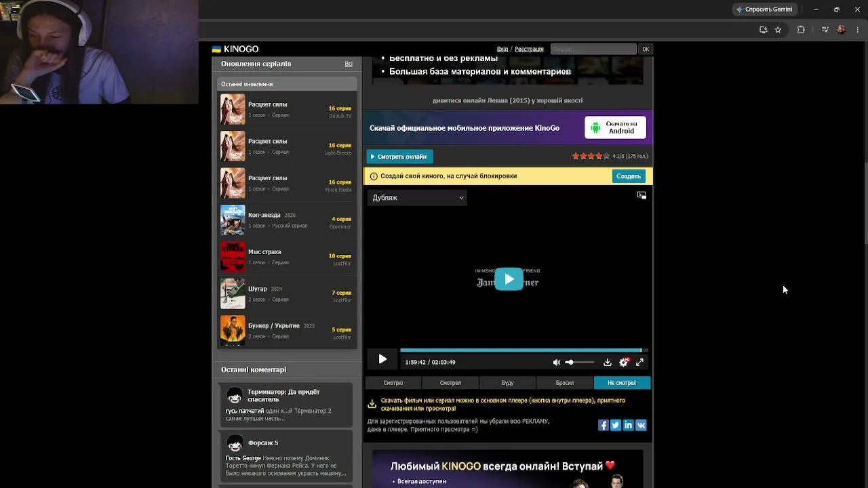868x488 pixels.
Task: Click the KINOGO site logo
Action: 235,49
